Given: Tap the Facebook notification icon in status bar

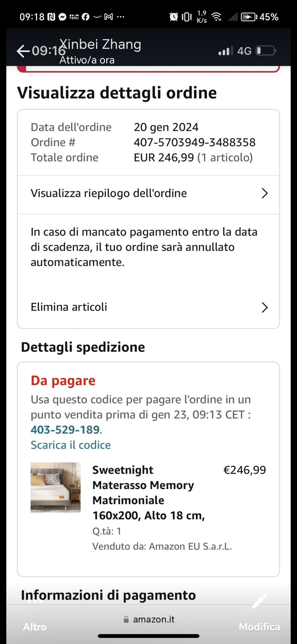Looking at the screenshot, I should coord(86,17).
